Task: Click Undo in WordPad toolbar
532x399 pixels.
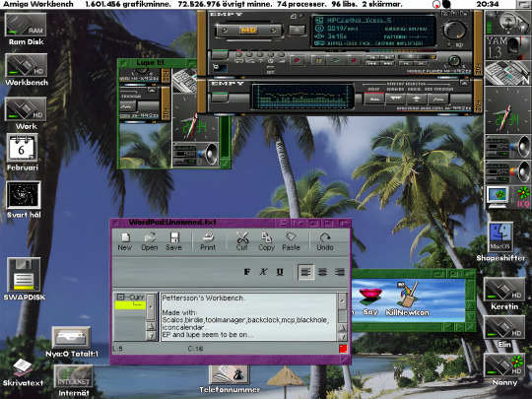Action: point(325,241)
